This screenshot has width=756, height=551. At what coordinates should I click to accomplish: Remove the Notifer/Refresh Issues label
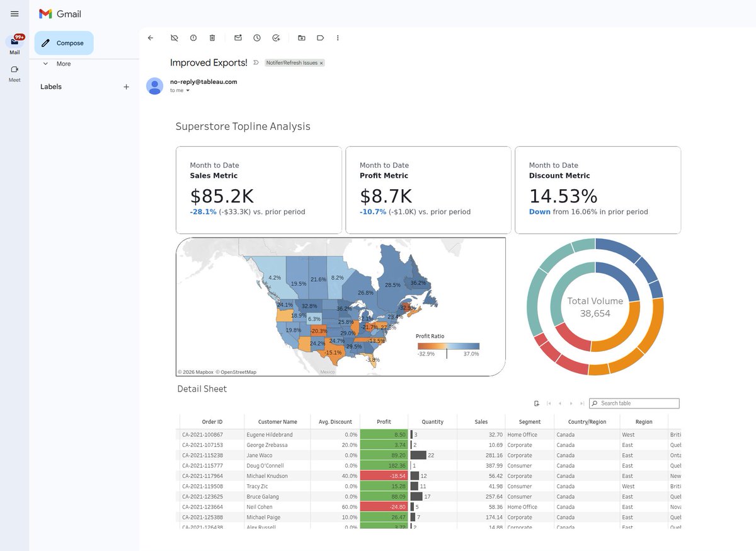tap(321, 63)
